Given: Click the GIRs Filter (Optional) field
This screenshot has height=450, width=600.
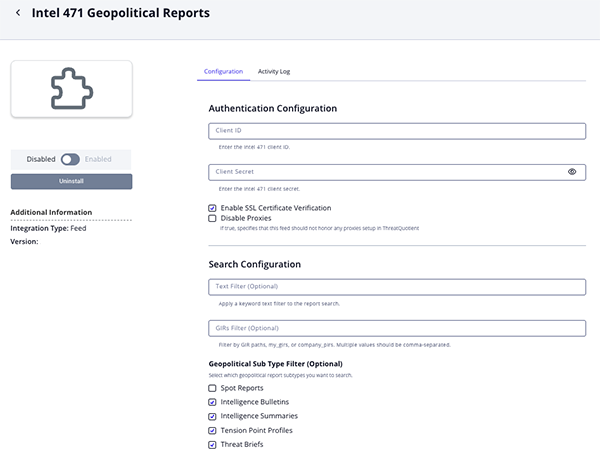Looking at the screenshot, I should click(x=397, y=328).
